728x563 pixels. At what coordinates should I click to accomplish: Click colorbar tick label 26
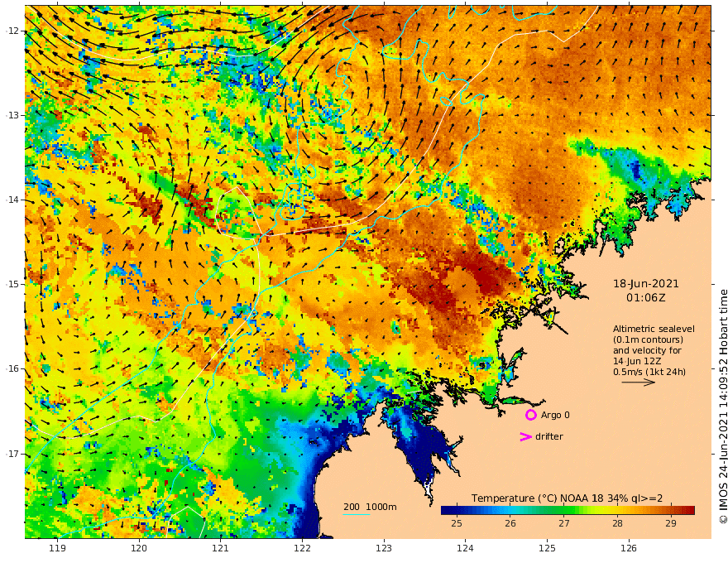510,523
